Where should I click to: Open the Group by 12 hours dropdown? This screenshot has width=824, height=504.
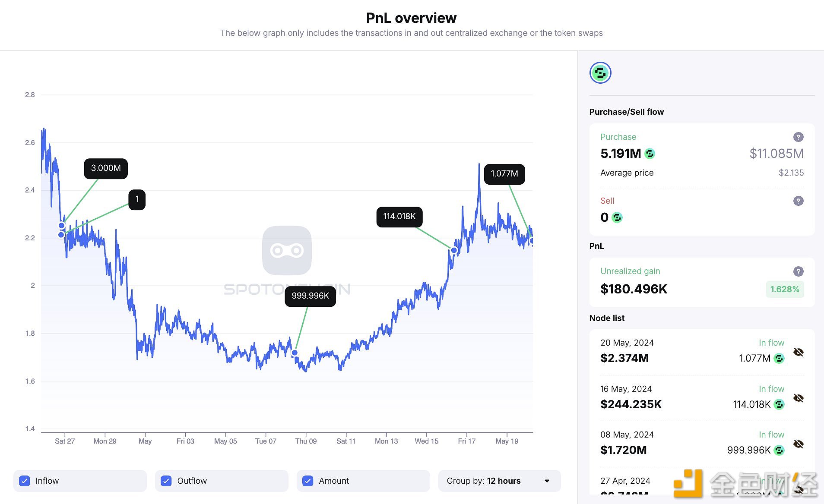coord(499,481)
